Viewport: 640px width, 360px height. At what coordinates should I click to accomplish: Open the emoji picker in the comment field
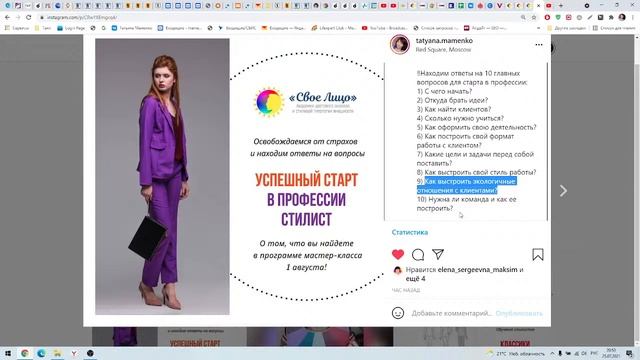(x=398, y=313)
